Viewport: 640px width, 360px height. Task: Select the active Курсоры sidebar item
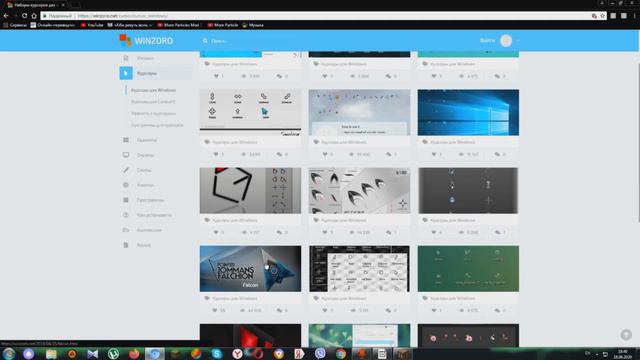156,73
